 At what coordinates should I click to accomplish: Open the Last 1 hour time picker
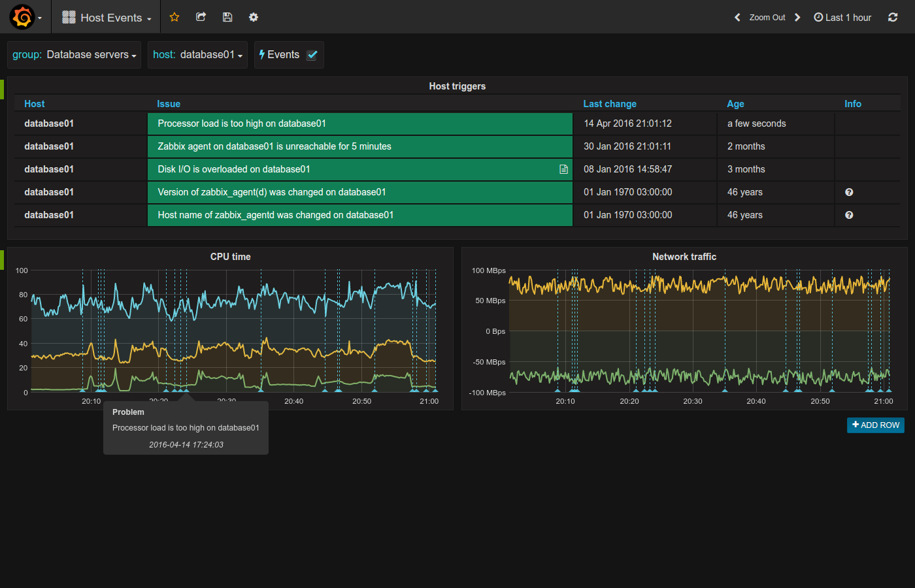pos(842,18)
